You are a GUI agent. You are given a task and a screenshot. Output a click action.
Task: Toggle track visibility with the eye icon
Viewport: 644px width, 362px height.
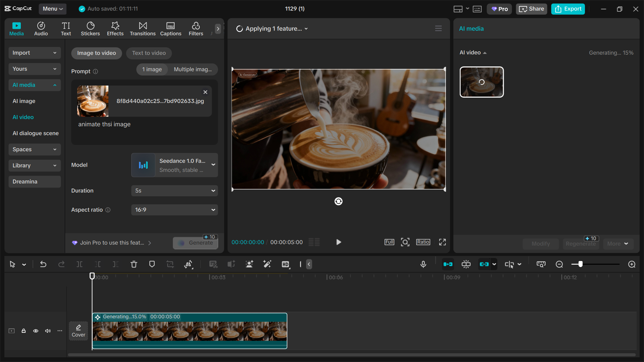pos(36,331)
